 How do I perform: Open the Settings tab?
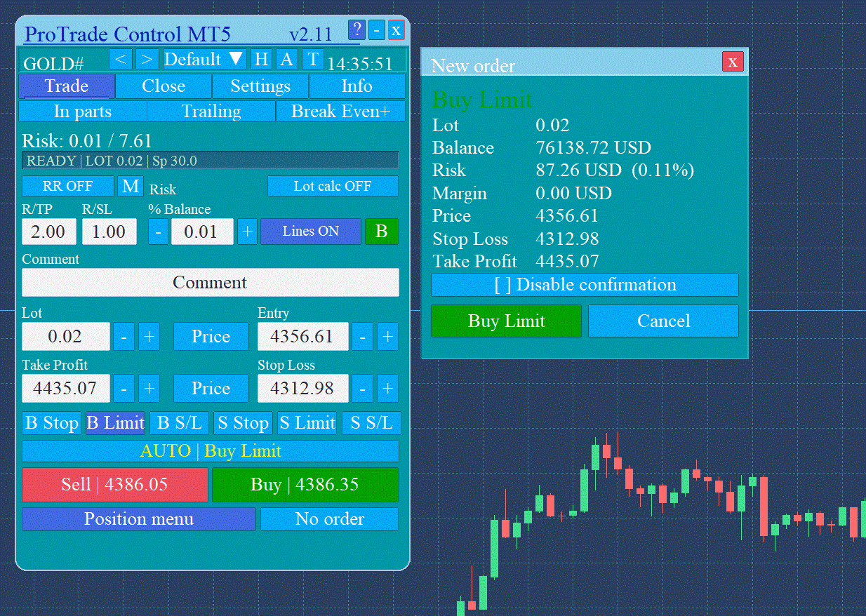[260, 86]
